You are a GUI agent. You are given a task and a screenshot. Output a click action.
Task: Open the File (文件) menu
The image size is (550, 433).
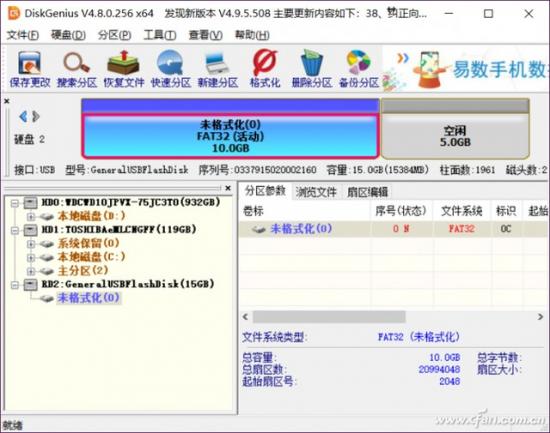click(x=23, y=35)
